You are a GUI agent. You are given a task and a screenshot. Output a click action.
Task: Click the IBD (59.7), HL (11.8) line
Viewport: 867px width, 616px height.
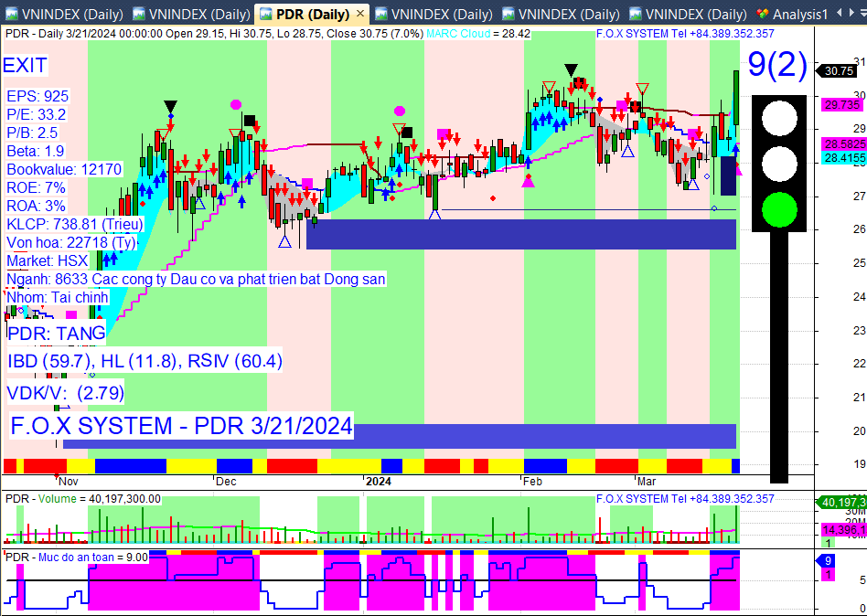(144, 361)
